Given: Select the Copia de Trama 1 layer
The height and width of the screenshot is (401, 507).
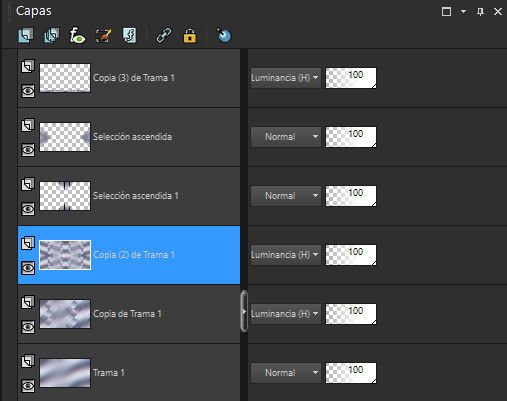Looking at the screenshot, I should pos(129,314).
